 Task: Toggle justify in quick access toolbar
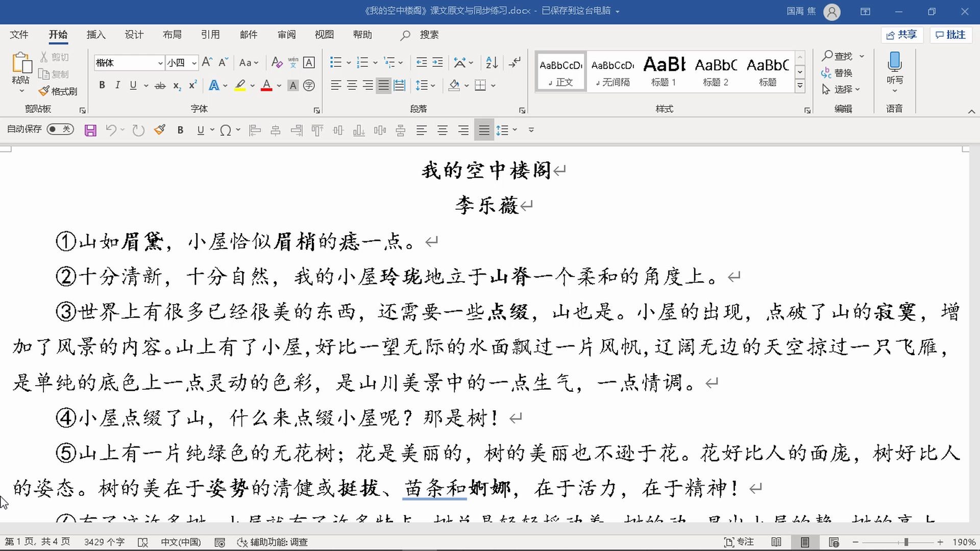click(x=484, y=130)
